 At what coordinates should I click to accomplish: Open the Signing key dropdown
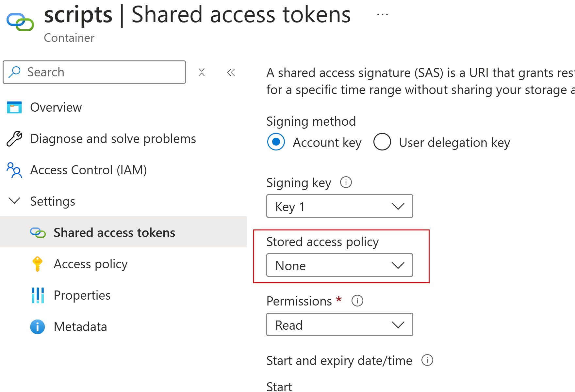pyautogui.click(x=340, y=206)
